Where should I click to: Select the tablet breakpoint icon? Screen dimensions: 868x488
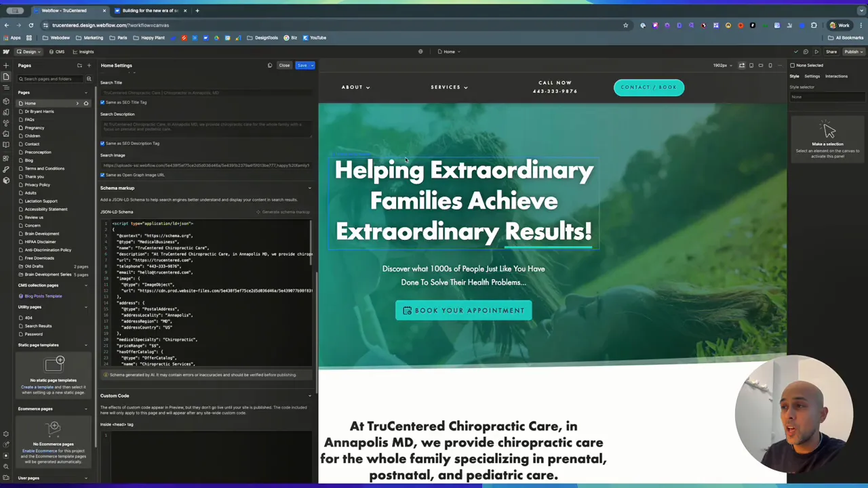pyautogui.click(x=751, y=65)
